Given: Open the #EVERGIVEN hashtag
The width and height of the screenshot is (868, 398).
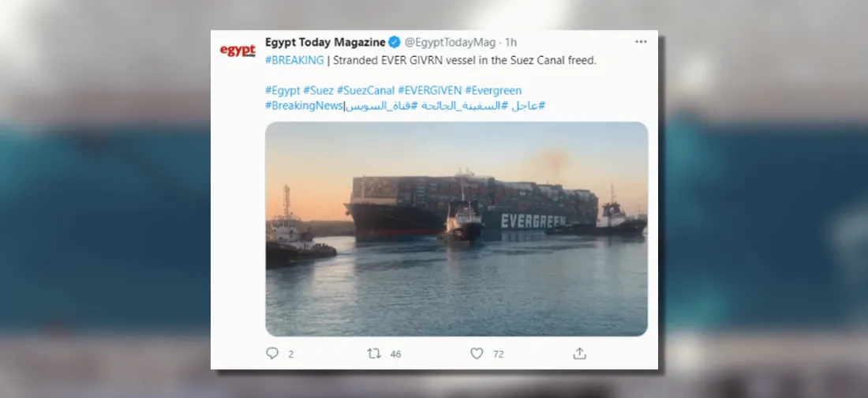Looking at the screenshot, I should pyautogui.click(x=429, y=90).
